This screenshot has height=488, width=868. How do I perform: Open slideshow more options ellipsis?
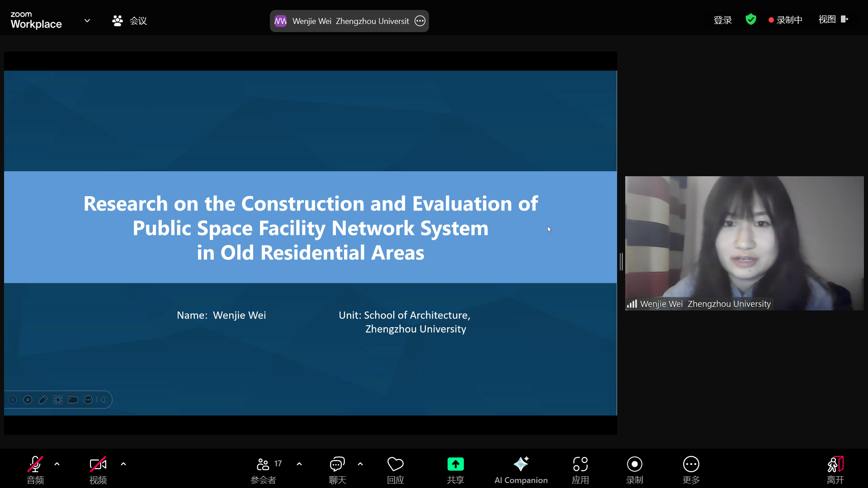88,400
